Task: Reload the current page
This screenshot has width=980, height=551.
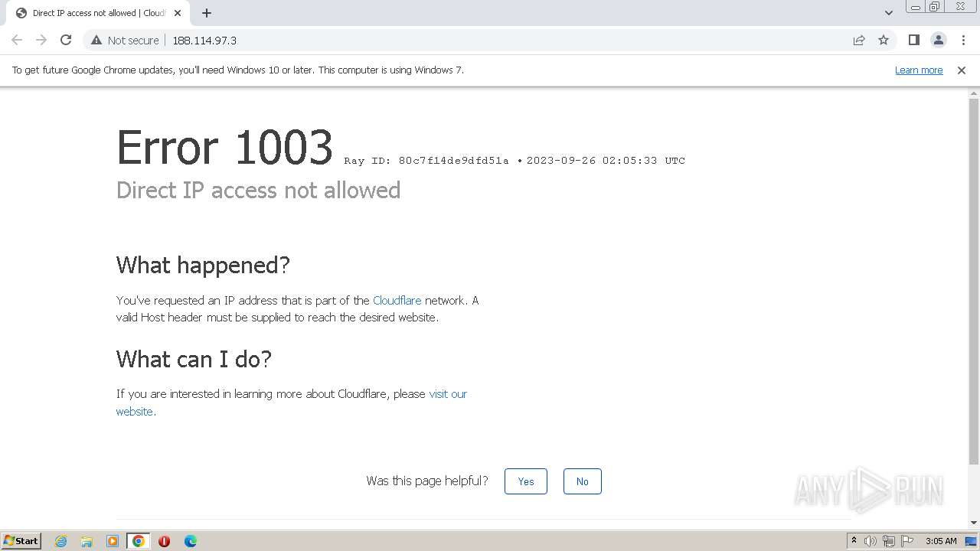Action: coord(66,40)
